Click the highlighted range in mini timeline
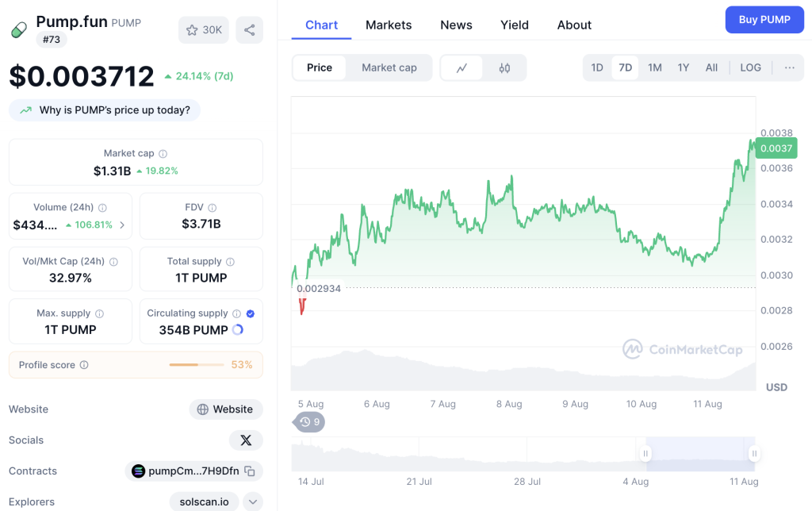This screenshot has height=511, width=812. pyautogui.click(x=700, y=454)
